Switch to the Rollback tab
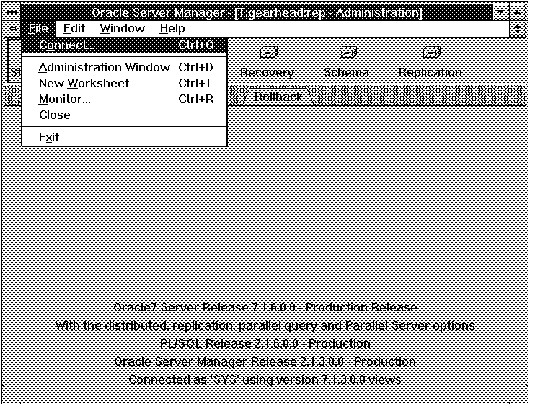The height and width of the screenshot is (409, 536). pyautogui.click(x=278, y=97)
